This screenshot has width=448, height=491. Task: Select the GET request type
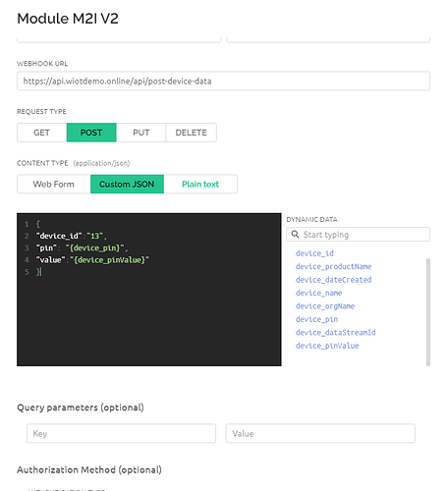point(41,133)
